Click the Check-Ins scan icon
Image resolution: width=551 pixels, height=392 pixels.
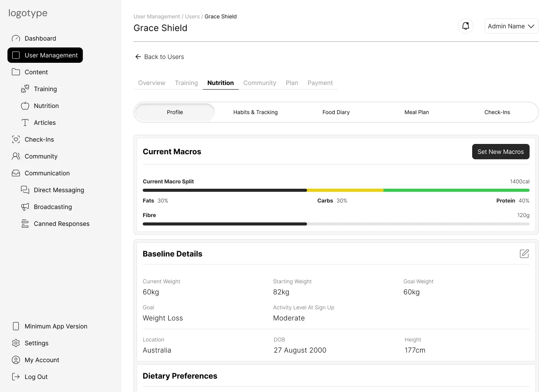16,139
